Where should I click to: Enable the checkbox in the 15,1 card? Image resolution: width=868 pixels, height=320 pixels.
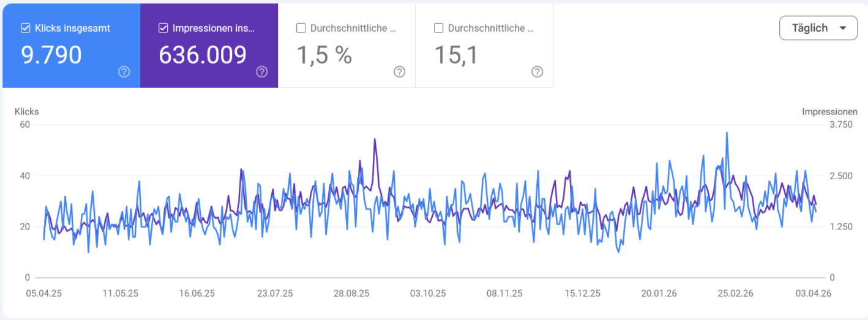pyautogui.click(x=439, y=28)
